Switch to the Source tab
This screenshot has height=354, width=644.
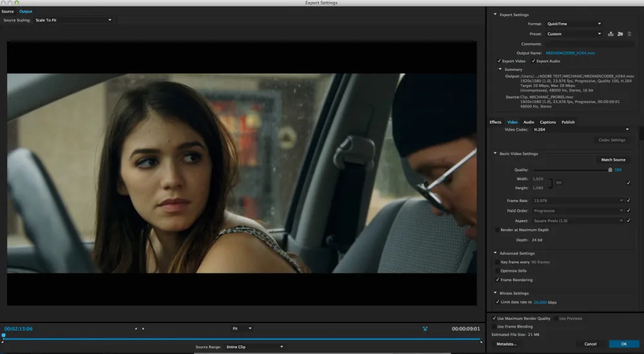click(x=8, y=11)
